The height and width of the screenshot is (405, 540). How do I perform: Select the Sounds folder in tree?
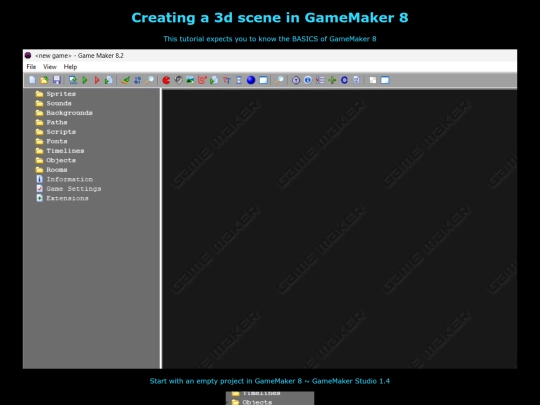(x=59, y=103)
